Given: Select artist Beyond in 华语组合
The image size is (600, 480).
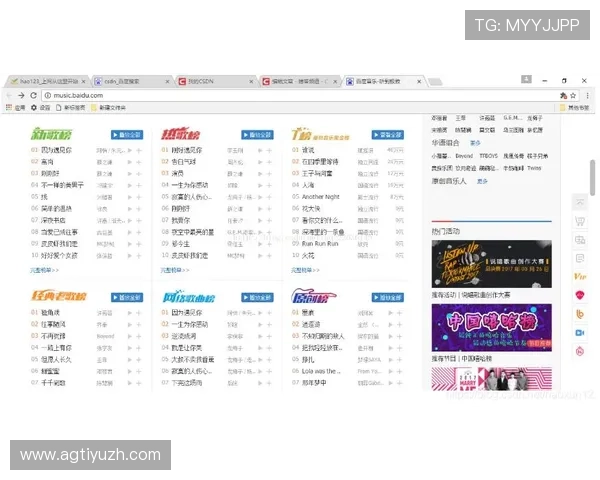Looking at the screenshot, I should [x=464, y=156].
